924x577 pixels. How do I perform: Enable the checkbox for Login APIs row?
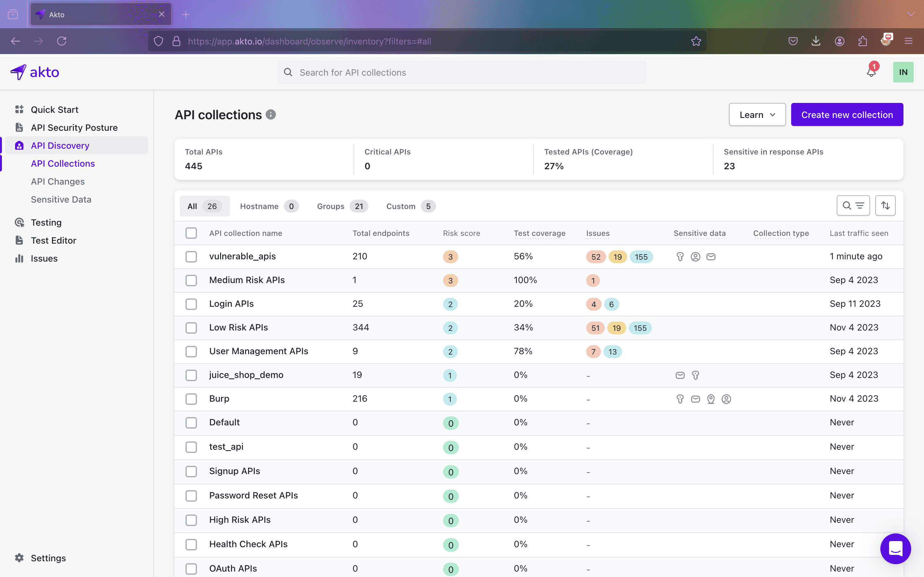[191, 304]
